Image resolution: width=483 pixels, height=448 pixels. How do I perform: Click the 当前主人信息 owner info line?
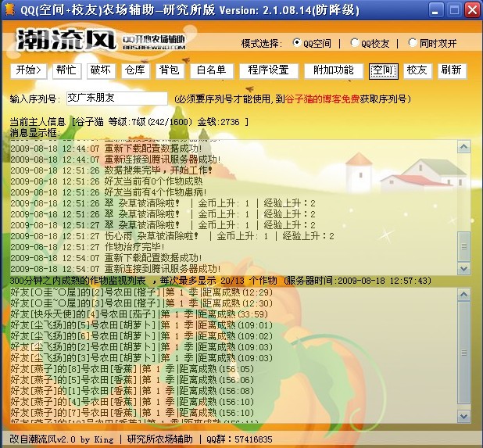tap(130, 122)
